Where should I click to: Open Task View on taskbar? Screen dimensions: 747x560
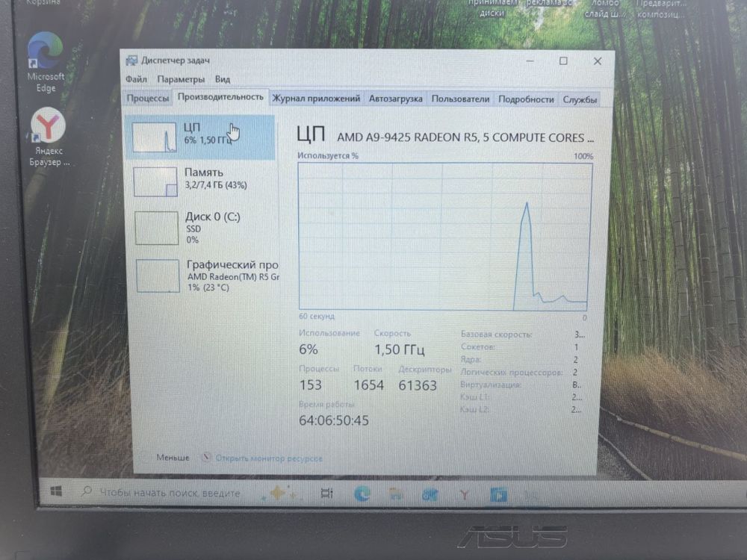coord(327,494)
